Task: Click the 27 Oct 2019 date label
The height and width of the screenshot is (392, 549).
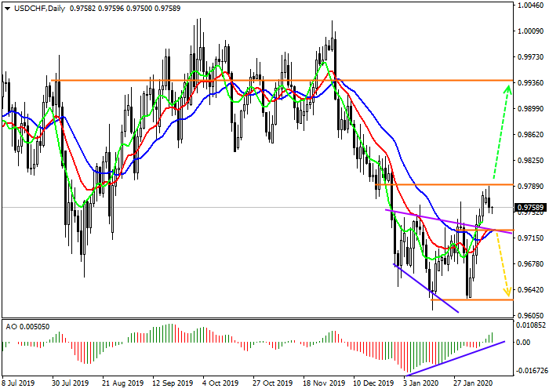Action: (273, 383)
